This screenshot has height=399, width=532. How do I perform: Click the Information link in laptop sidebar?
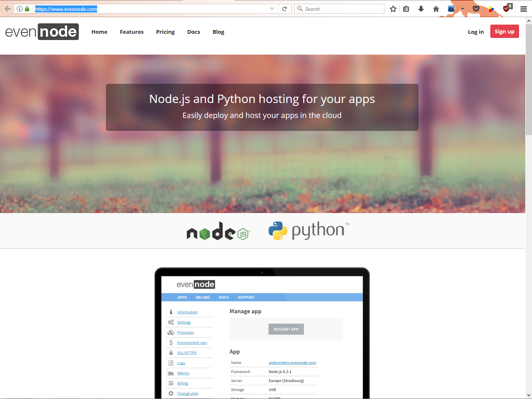[x=187, y=312]
